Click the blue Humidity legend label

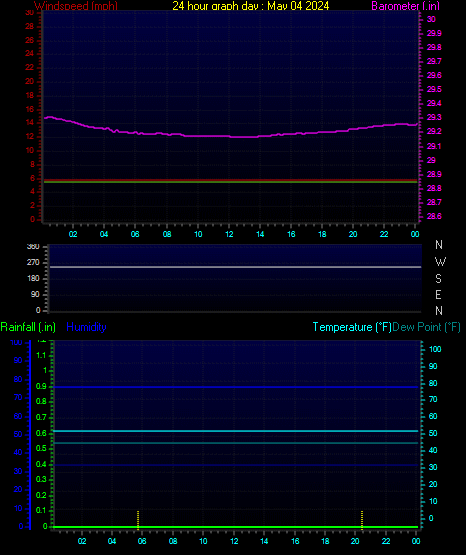(86, 327)
